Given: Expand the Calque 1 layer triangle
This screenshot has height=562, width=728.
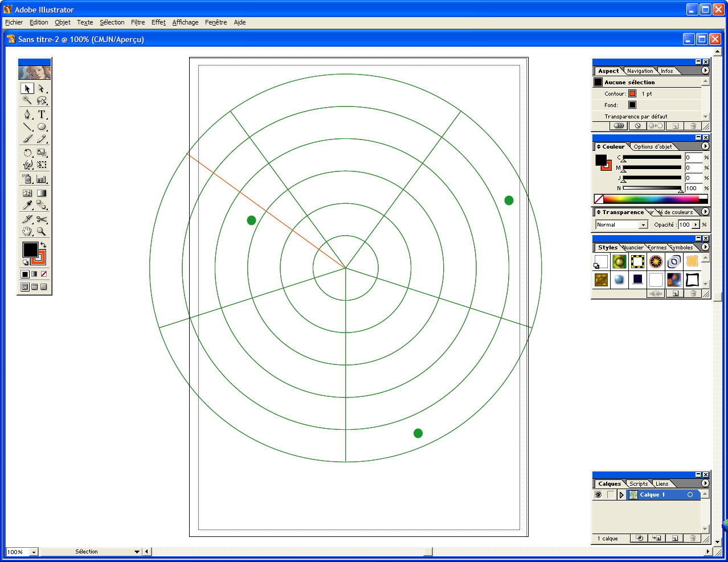Looking at the screenshot, I should 621,495.
